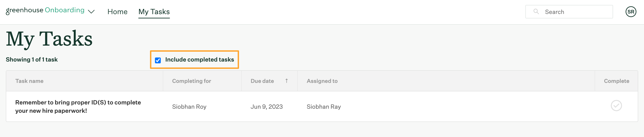Click the Jun 9, 2023 due date
Screen dimensions: 644x137
(266, 107)
